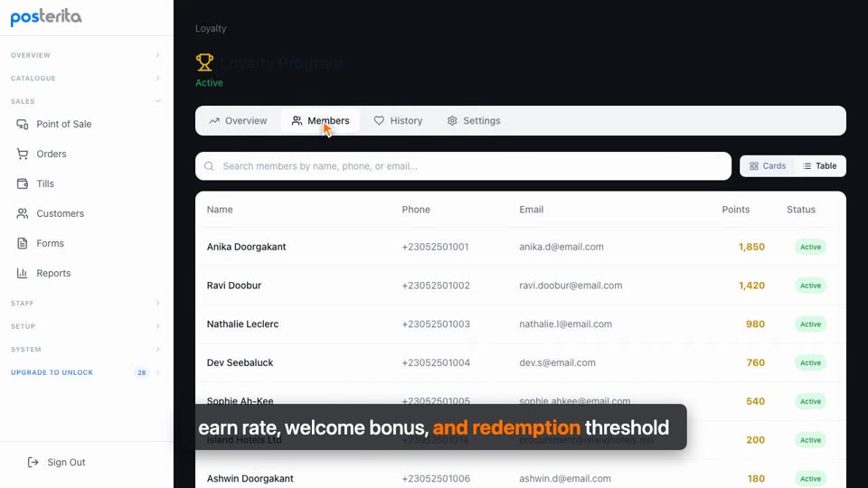This screenshot has height=488, width=868.
Task: Collapse the Sales sidebar section
Action: pos(87,101)
